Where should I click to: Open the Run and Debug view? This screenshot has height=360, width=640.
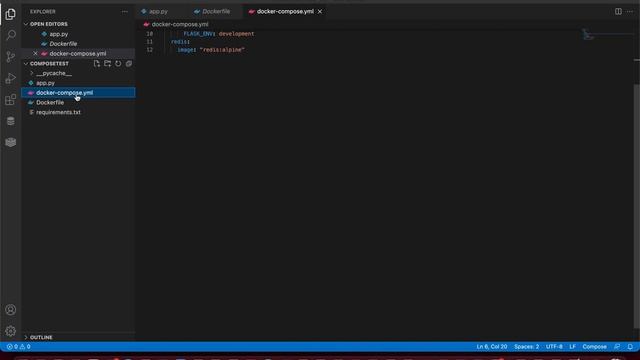[11, 78]
